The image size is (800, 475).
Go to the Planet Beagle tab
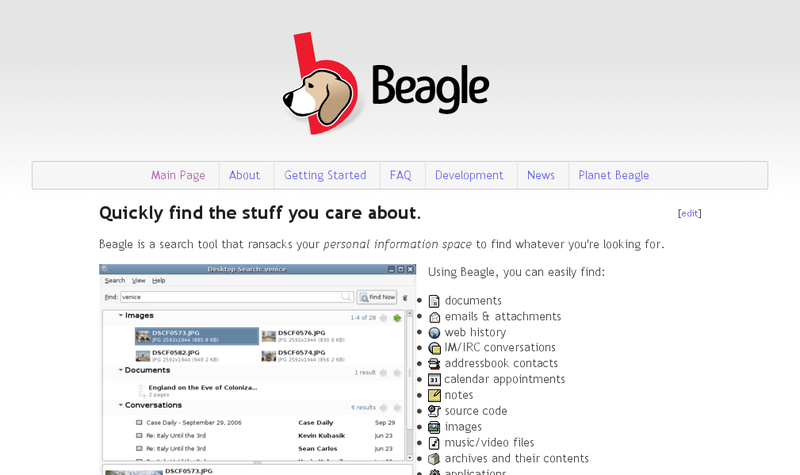tap(613, 176)
